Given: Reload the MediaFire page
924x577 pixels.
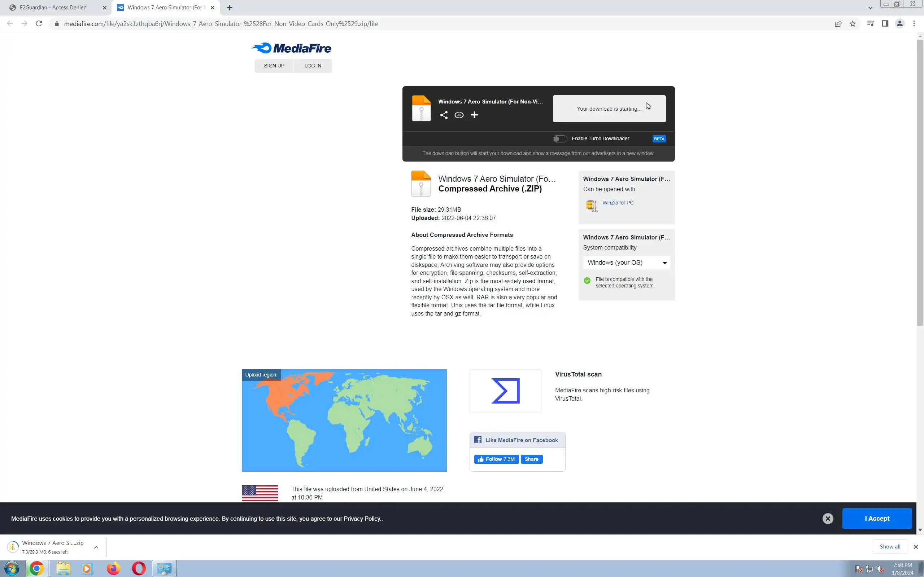Looking at the screenshot, I should click(x=39, y=24).
